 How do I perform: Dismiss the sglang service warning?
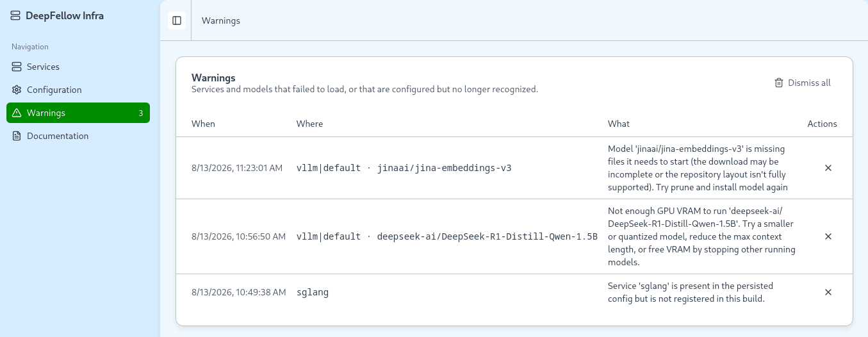pyautogui.click(x=828, y=292)
